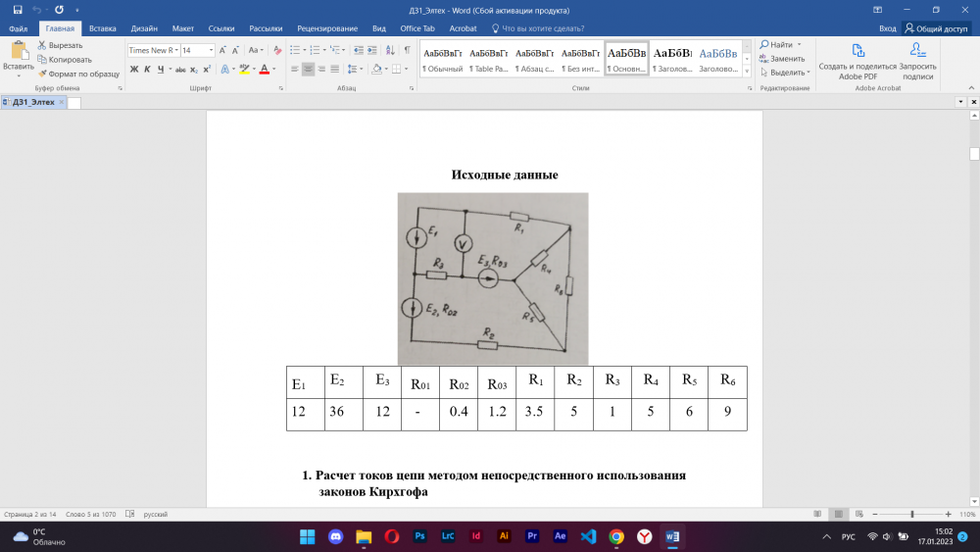This screenshot has width=980, height=552.
Task: Click the Format Painter button
Action: point(77,74)
